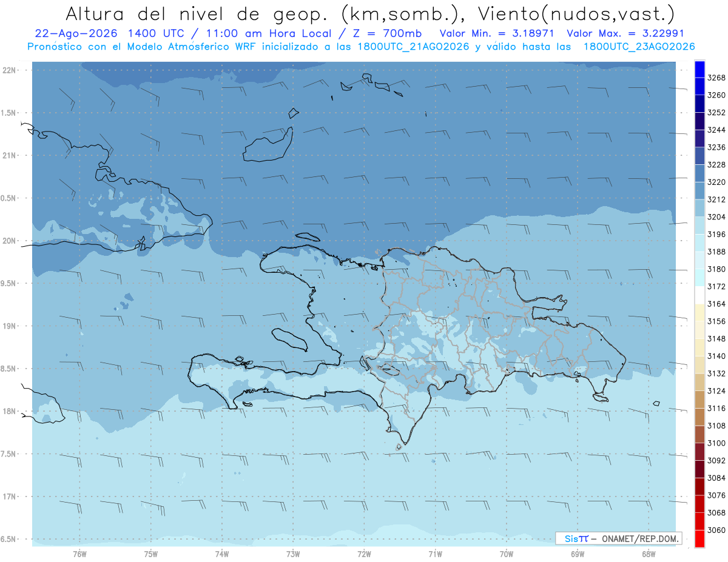Click 'Valor Max. = 3.22991' text
Screen dimensions: 728x562
coord(625,34)
